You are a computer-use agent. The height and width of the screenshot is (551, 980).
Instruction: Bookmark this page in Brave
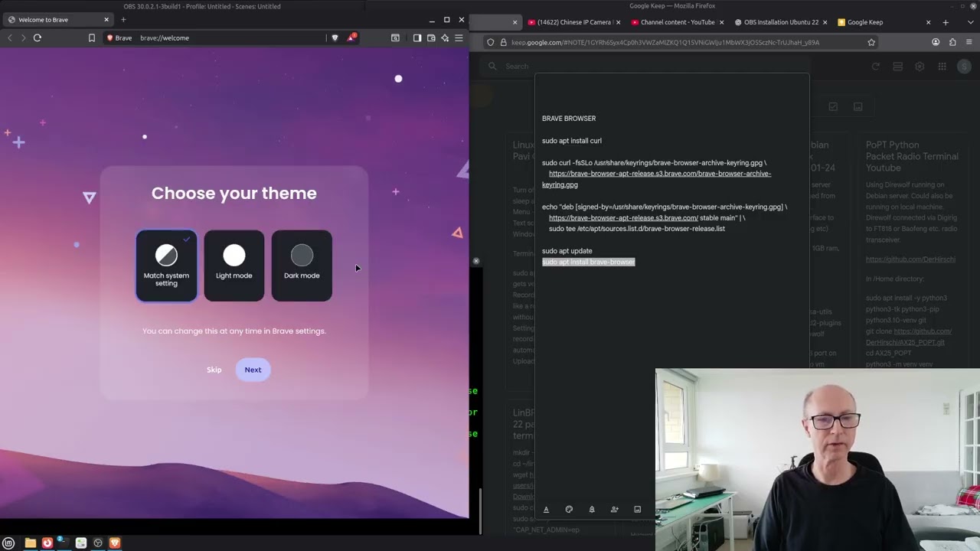pyautogui.click(x=91, y=37)
